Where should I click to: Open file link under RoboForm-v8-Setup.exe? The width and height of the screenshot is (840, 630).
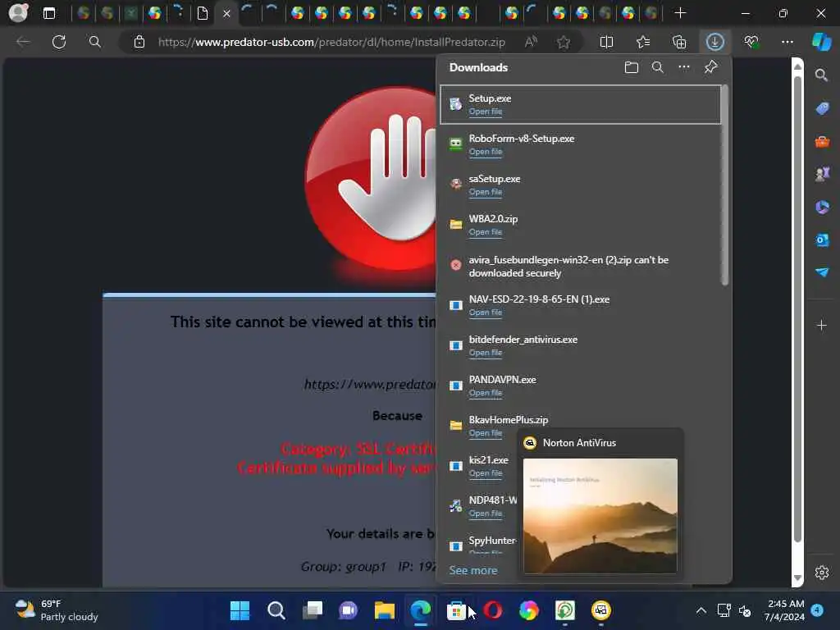coord(486,152)
